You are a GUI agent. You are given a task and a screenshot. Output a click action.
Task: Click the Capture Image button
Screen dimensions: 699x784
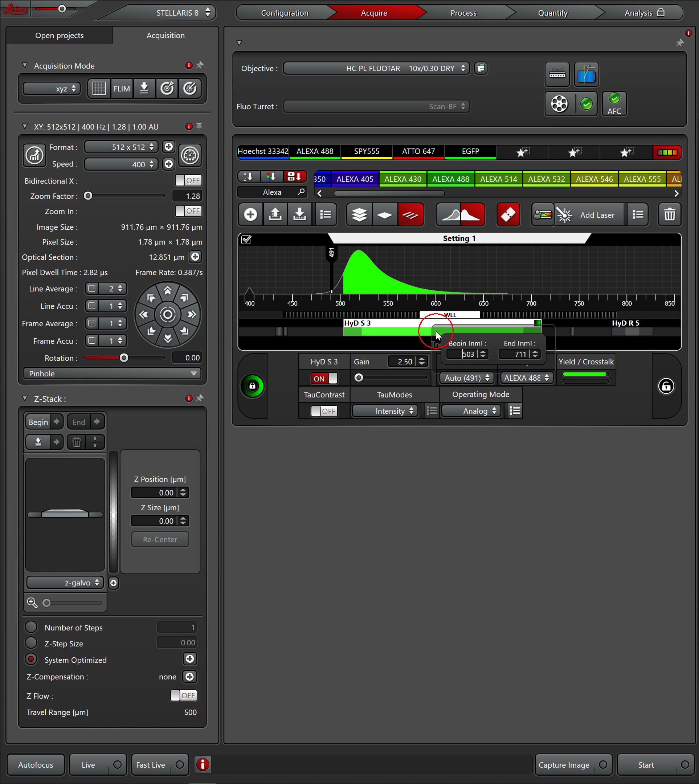pyautogui.click(x=573, y=765)
